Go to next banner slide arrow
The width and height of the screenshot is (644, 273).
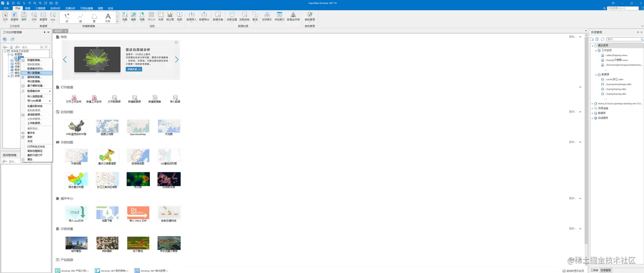coord(177,60)
